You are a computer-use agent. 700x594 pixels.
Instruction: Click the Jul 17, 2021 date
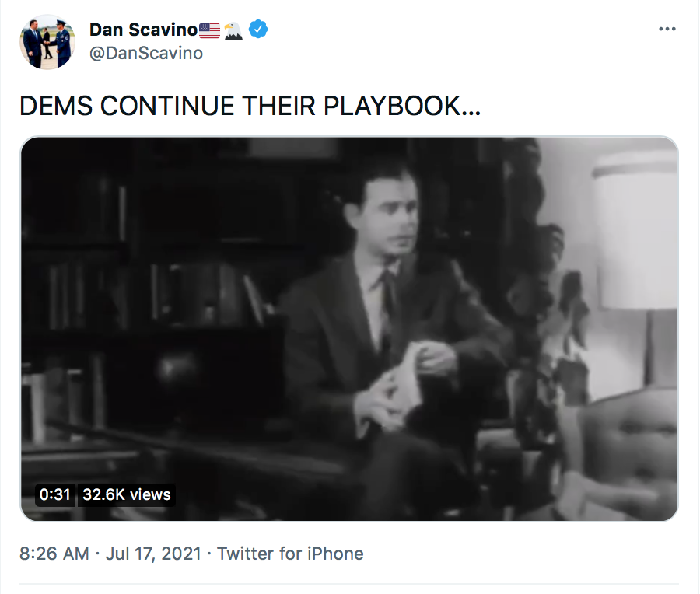point(153,554)
